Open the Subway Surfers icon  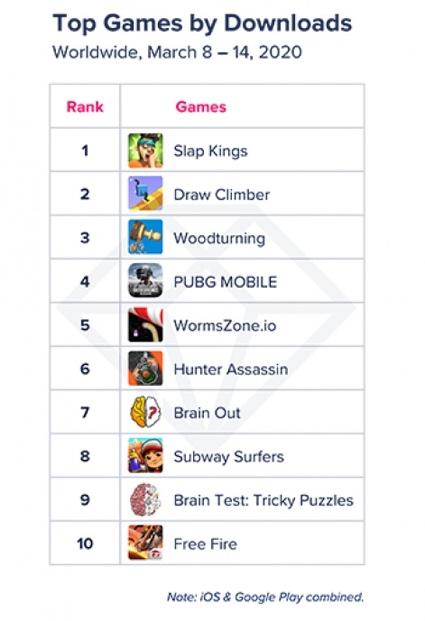[x=145, y=455]
